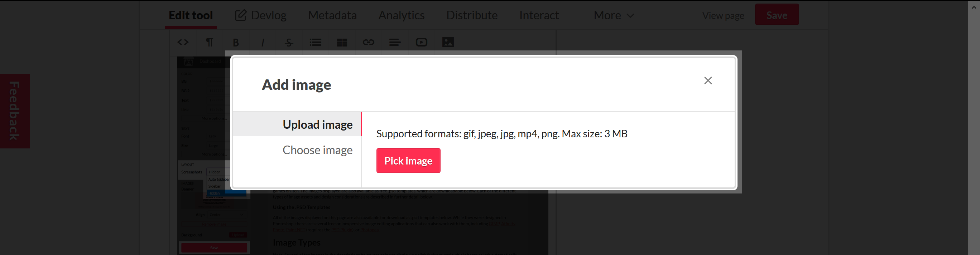
Task: Open the paragraph format icon
Action: (x=209, y=42)
